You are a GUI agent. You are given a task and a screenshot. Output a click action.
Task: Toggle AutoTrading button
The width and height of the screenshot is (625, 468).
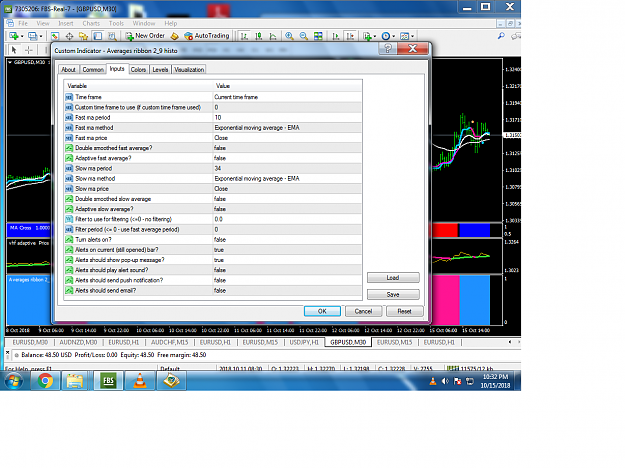click(x=206, y=36)
